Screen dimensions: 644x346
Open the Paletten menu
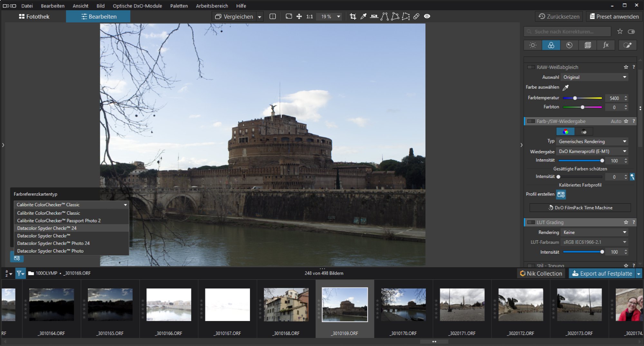point(179,6)
